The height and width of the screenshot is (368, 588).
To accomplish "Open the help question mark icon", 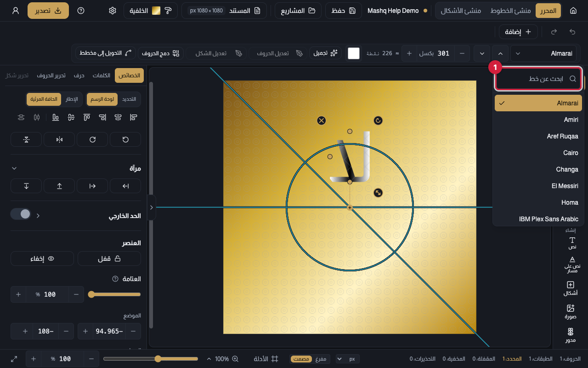I will [81, 11].
